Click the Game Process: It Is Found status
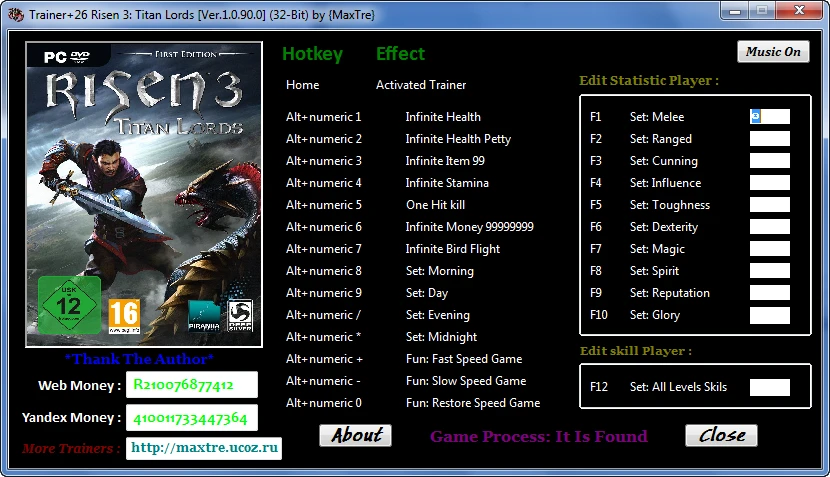 [x=539, y=436]
